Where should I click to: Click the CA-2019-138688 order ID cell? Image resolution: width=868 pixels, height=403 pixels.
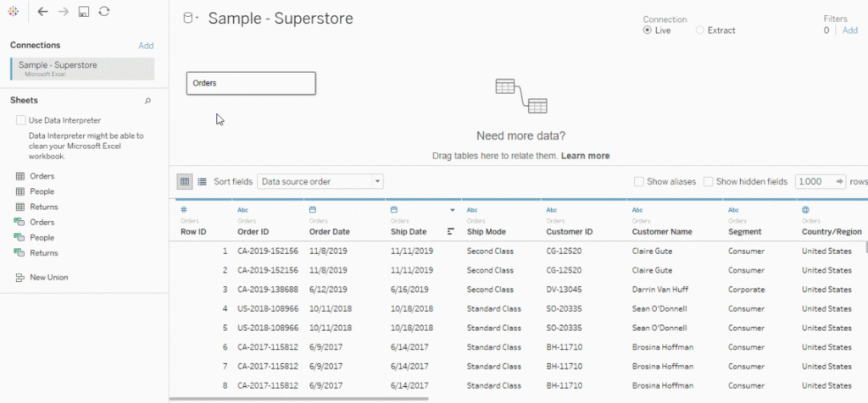pos(268,290)
